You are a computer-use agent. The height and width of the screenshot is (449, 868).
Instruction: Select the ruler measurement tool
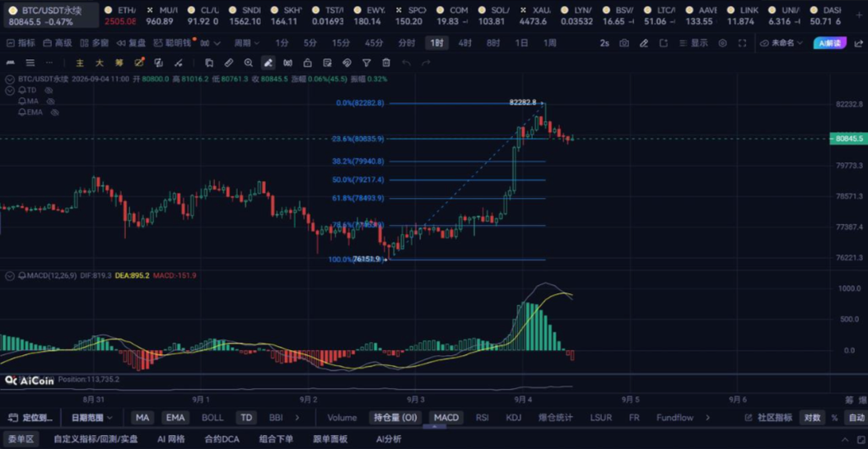[x=229, y=63]
